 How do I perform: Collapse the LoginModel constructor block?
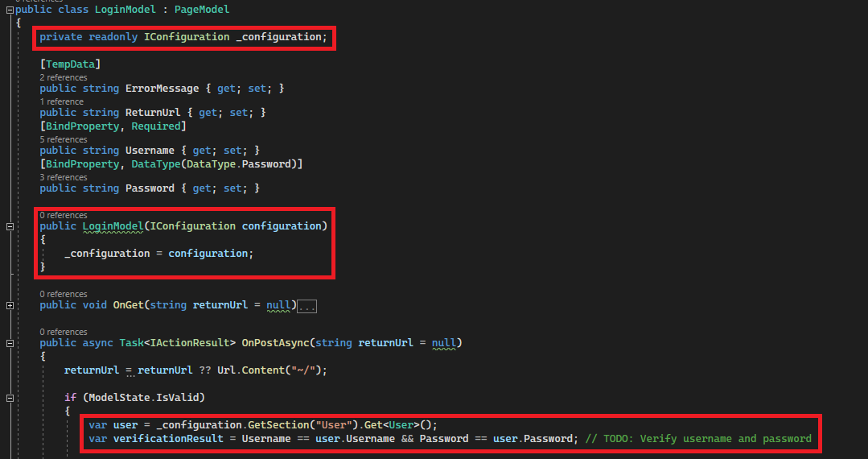pyautogui.click(x=9, y=226)
